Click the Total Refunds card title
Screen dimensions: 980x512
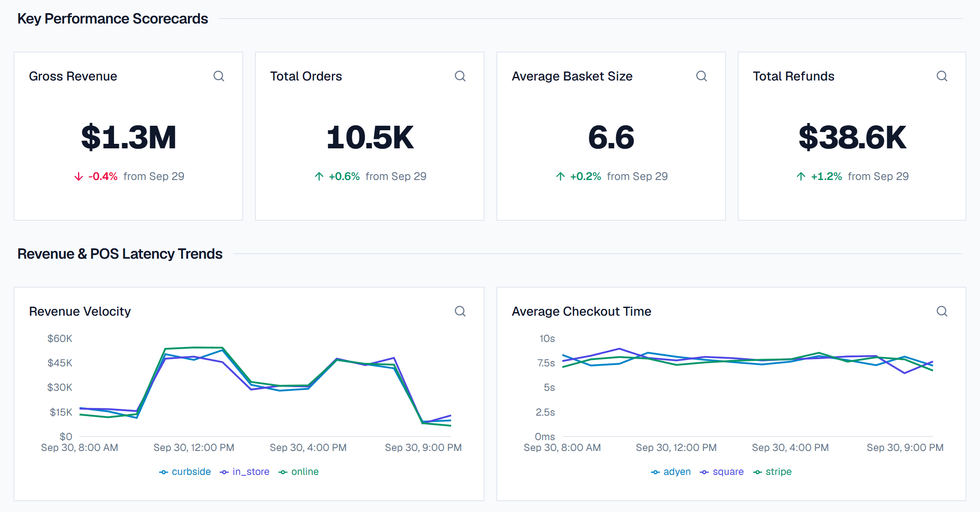click(793, 76)
